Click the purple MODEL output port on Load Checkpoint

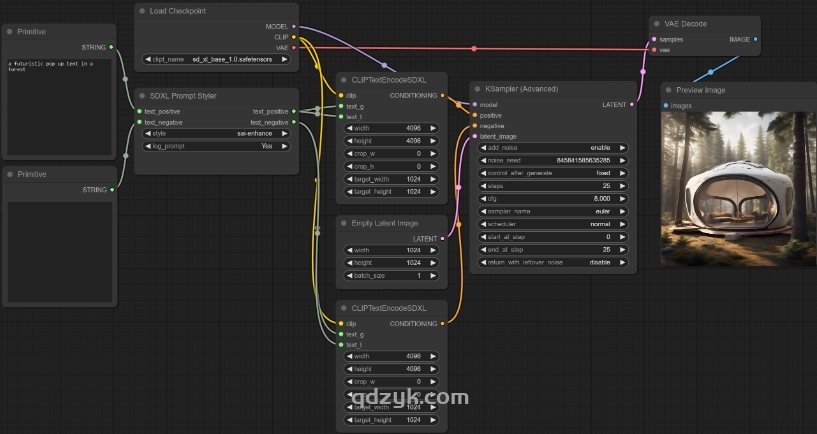(x=293, y=27)
